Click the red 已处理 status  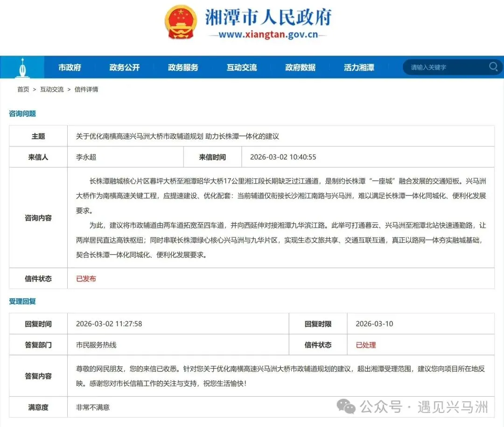(366, 345)
